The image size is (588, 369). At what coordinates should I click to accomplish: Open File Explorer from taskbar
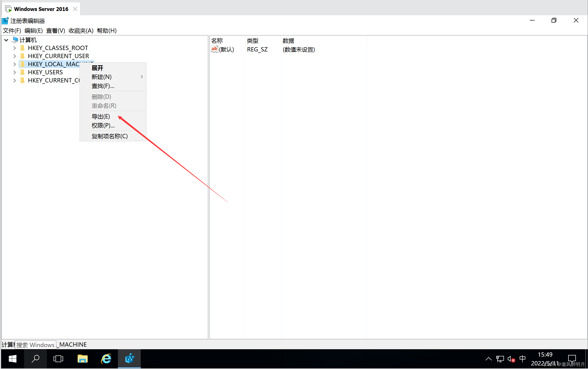pyautogui.click(x=82, y=359)
